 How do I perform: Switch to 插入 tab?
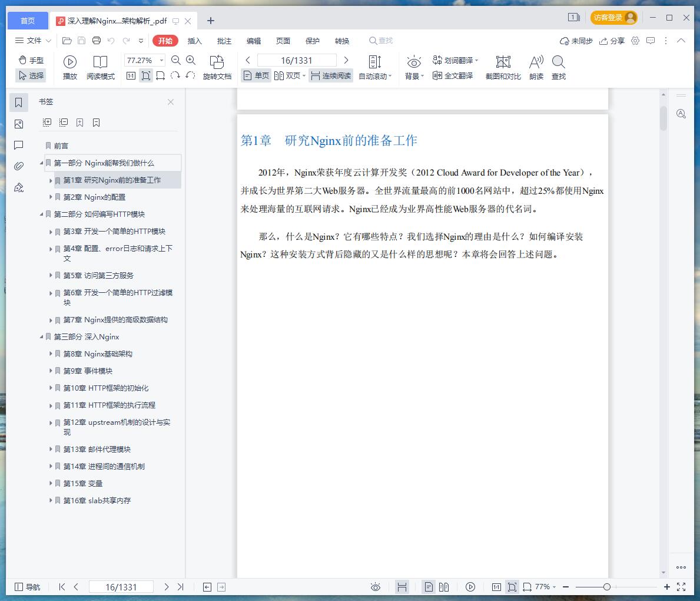tap(195, 41)
